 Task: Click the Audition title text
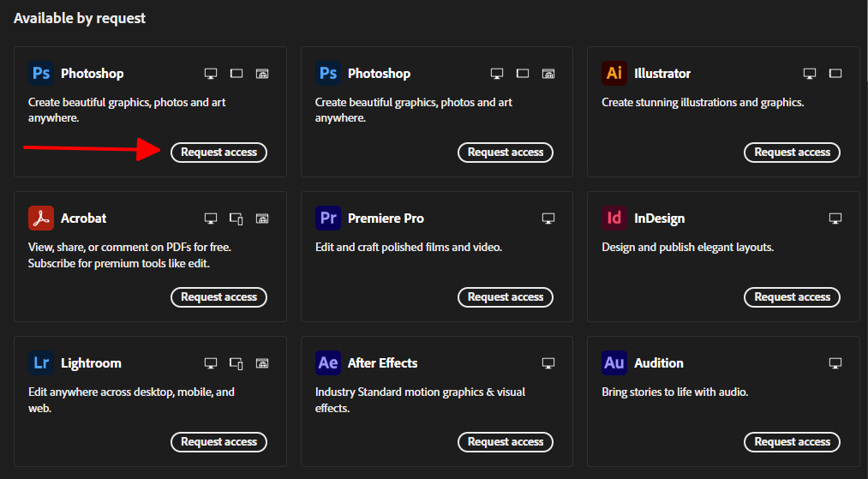pyautogui.click(x=659, y=363)
